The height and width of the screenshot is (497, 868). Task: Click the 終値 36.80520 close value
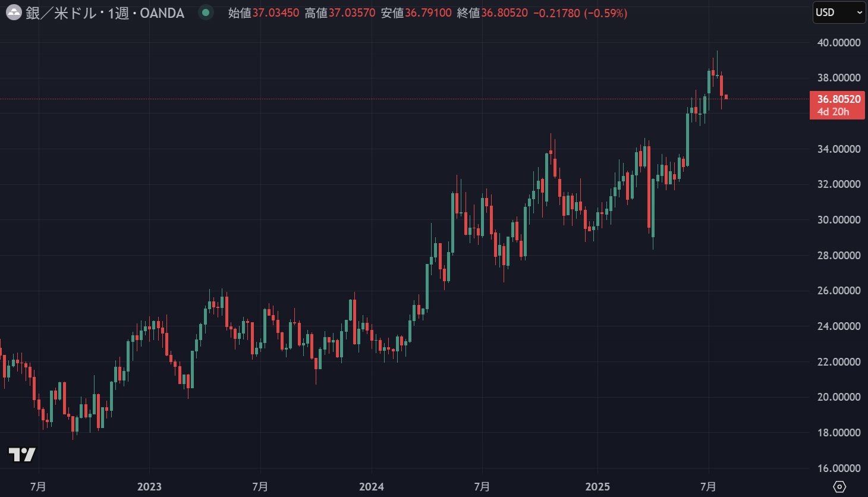[x=492, y=13]
